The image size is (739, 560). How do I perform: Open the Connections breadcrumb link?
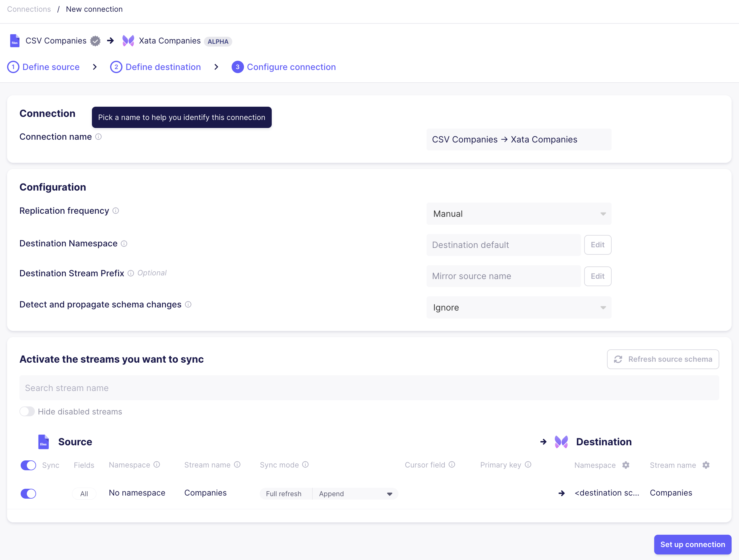[x=29, y=9]
